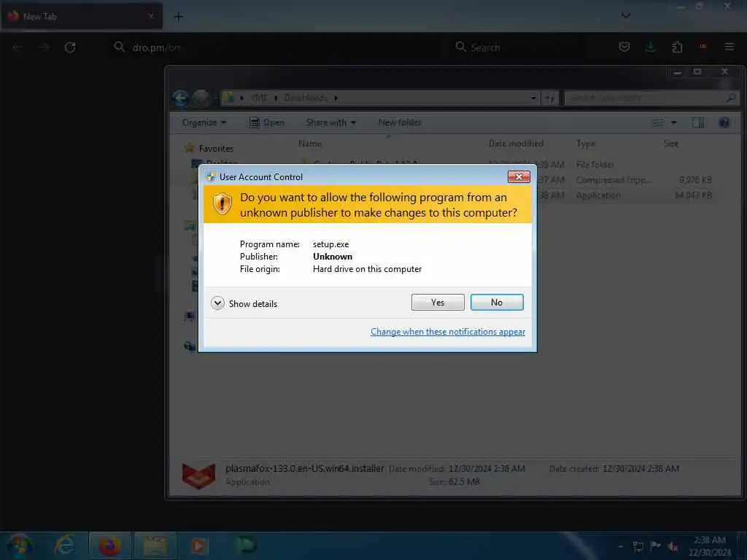The width and height of the screenshot is (747, 560).
Task: Open the network icon in the system tray
Action: click(x=638, y=545)
